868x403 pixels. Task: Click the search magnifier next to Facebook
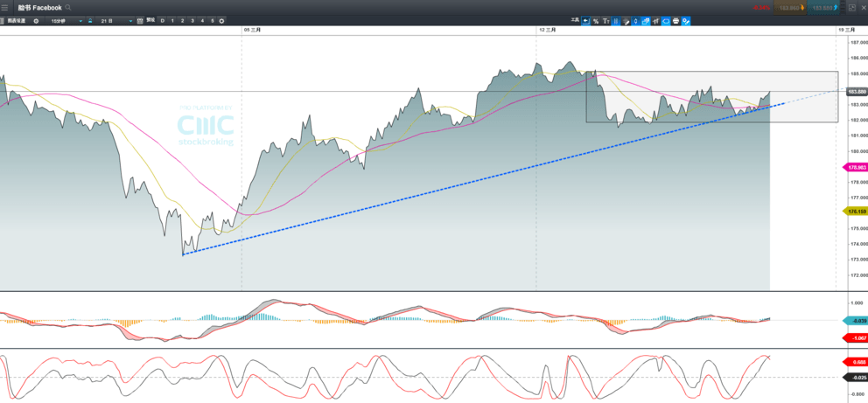tap(67, 7)
